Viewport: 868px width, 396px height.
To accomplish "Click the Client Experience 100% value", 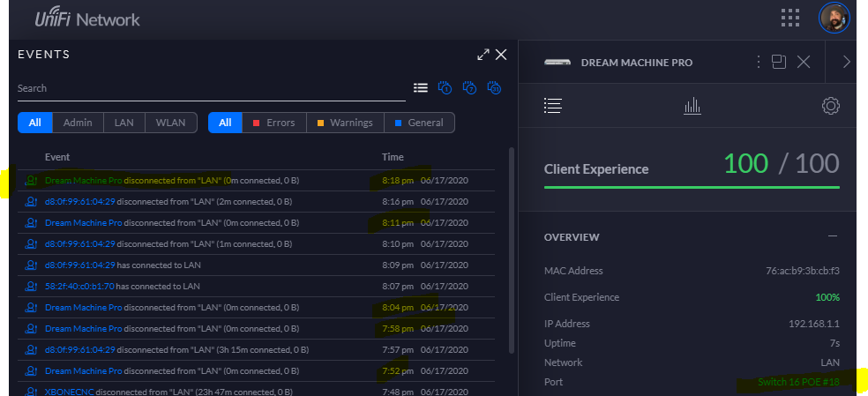I will [827, 297].
